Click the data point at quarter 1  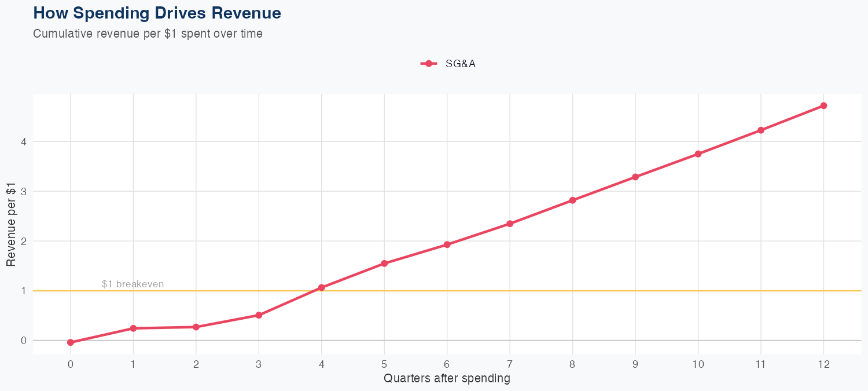(x=133, y=328)
